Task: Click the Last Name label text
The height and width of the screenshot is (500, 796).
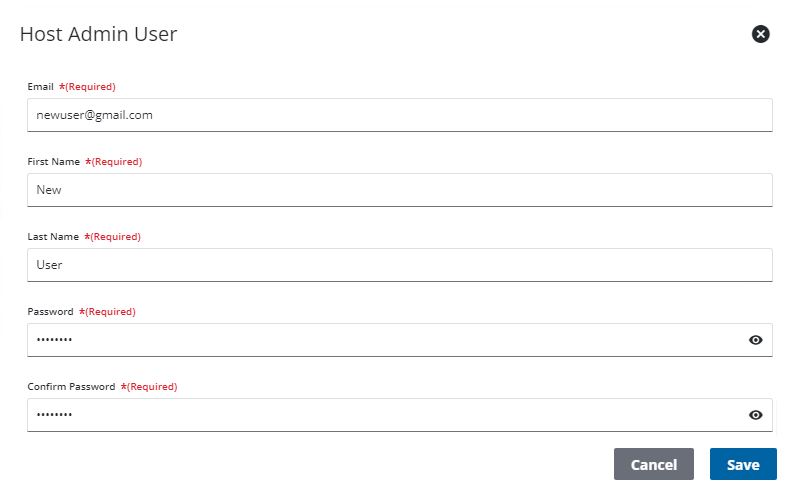Action: point(53,237)
